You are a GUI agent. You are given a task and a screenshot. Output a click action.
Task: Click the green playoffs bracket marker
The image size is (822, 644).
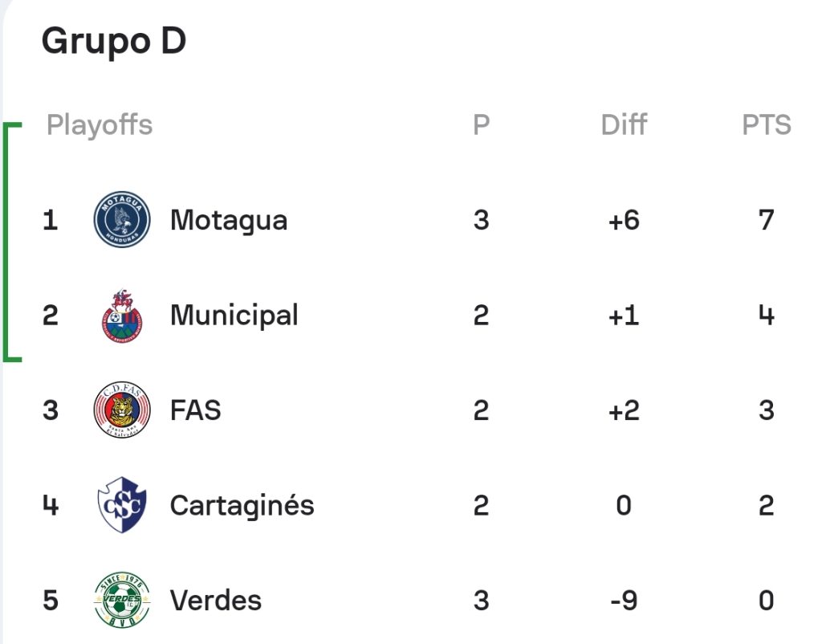pyautogui.click(x=12, y=242)
